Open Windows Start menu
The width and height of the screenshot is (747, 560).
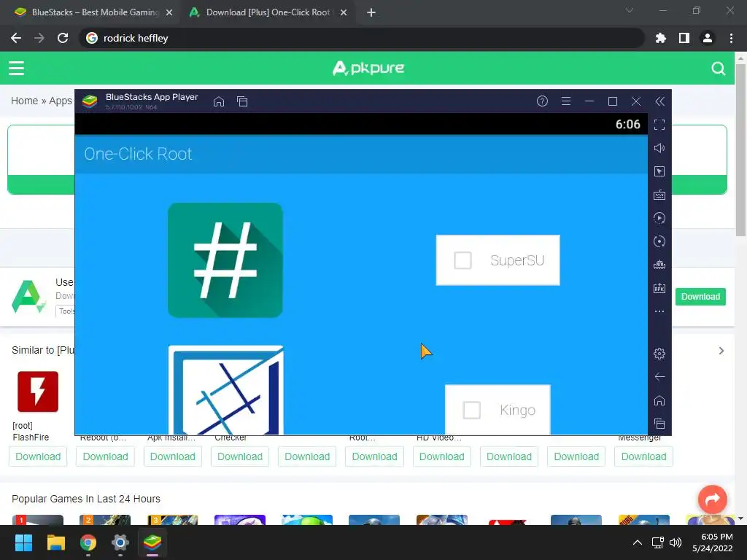23,542
